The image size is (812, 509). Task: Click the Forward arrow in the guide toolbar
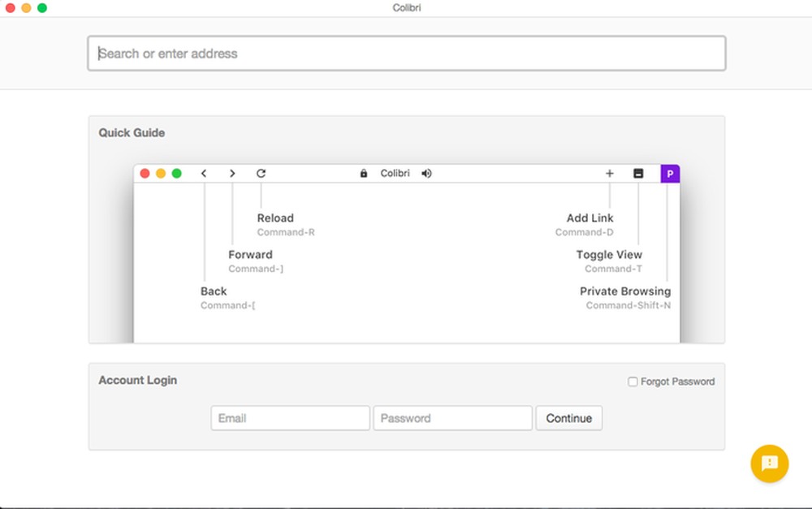[232, 173]
